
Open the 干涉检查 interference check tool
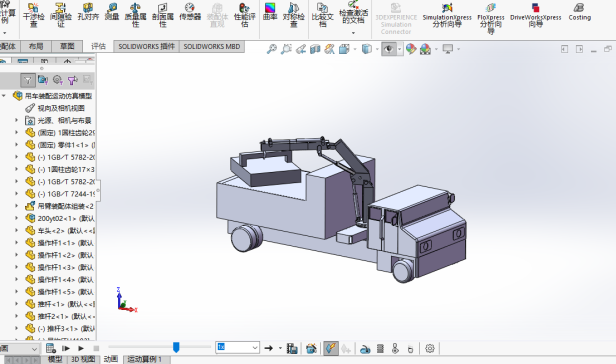(34, 15)
